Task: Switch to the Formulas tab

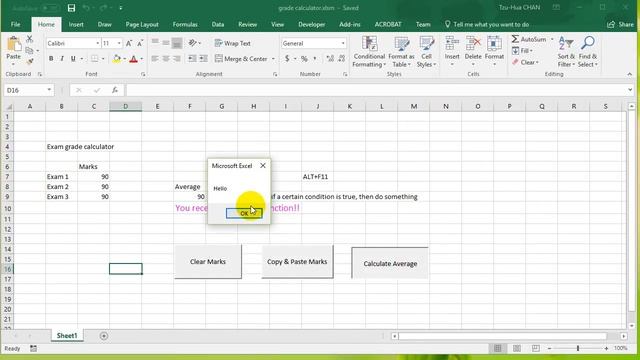Action: click(x=185, y=24)
